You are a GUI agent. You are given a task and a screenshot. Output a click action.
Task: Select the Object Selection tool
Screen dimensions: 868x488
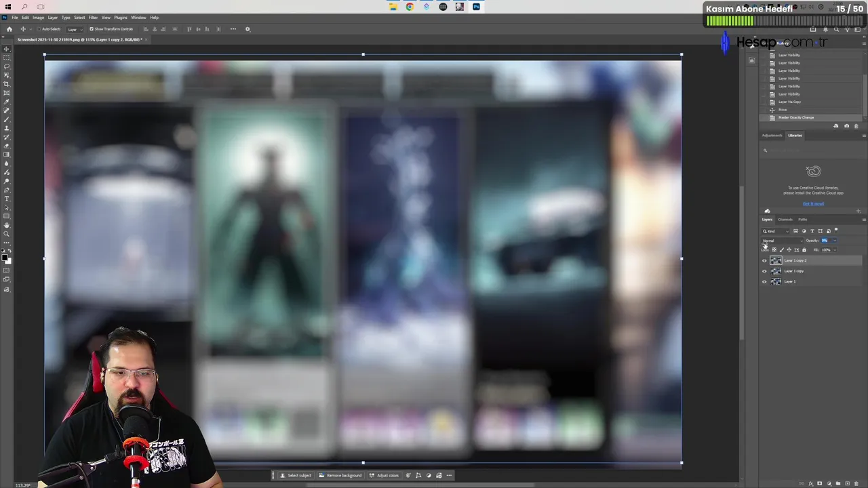pyautogui.click(x=7, y=75)
